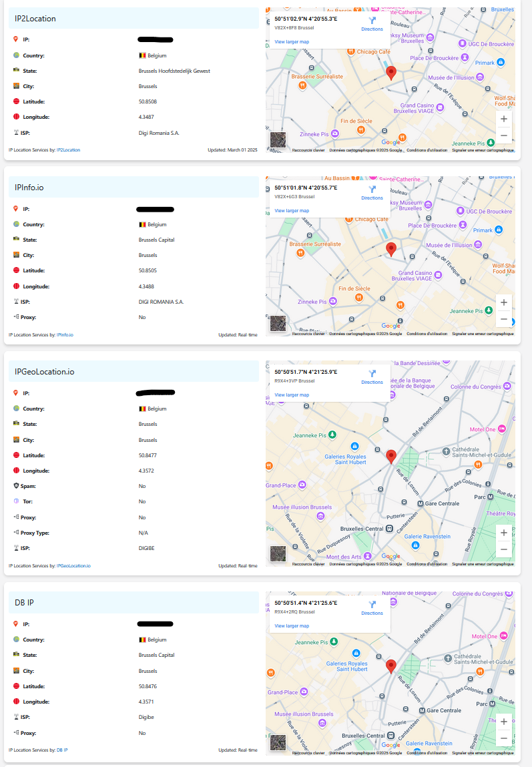
Task: Open the IPGeoLocation.io provider link
Action: 73,566
